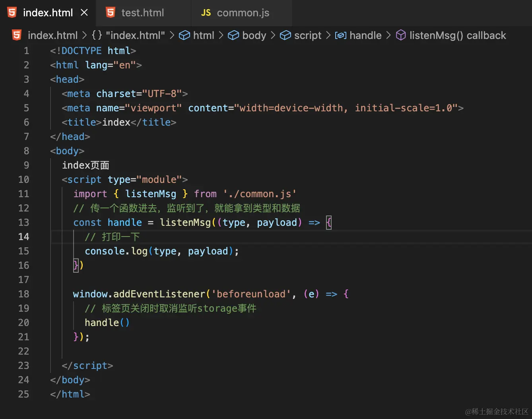Click the cube icon beside body breadcrumb
532x419 pixels.
click(x=233, y=35)
